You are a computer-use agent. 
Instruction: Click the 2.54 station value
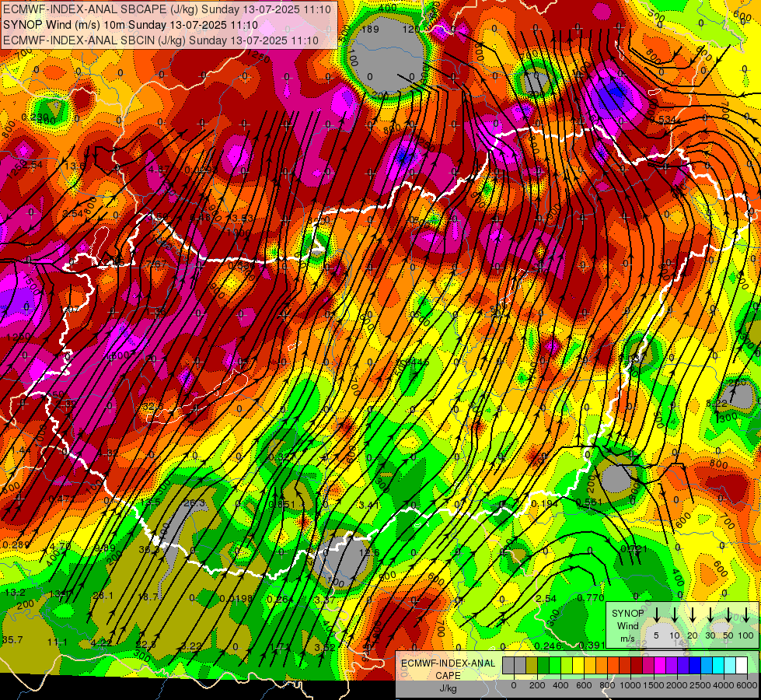pos(546,598)
